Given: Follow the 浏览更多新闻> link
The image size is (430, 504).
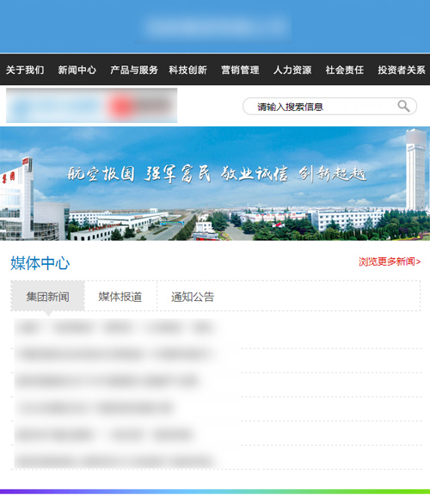Looking at the screenshot, I should tap(390, 261).
